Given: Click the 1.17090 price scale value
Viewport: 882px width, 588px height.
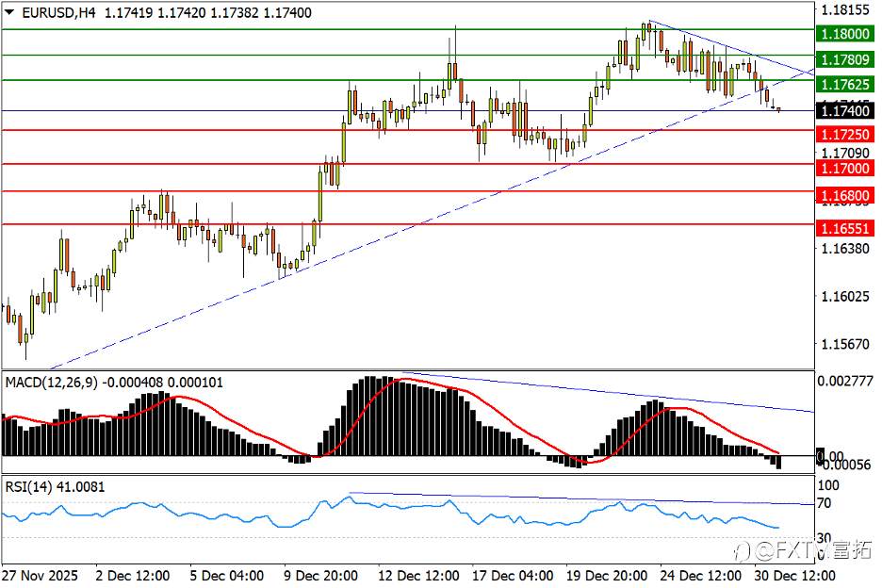Looking at the screenshot, I should point(845,153).
